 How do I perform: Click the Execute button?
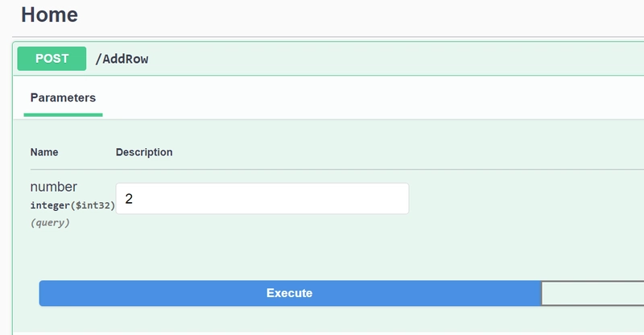click(290, 293)
